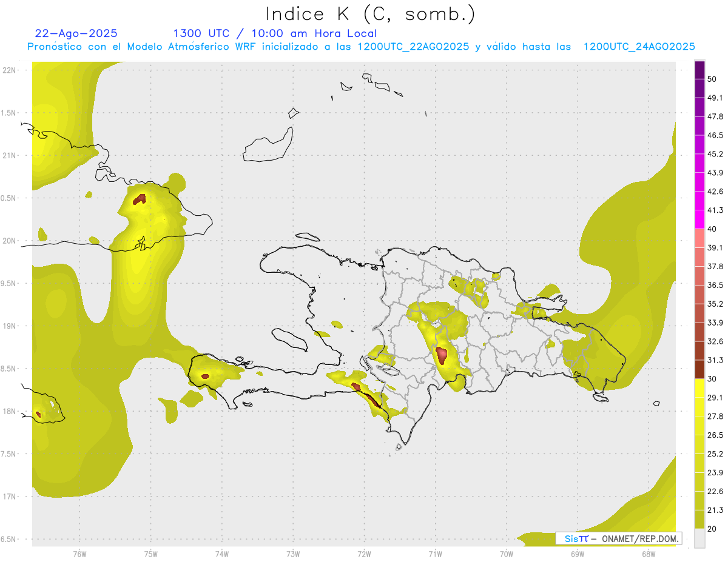Click the latitude axis label "18N"

pos(10,411)
